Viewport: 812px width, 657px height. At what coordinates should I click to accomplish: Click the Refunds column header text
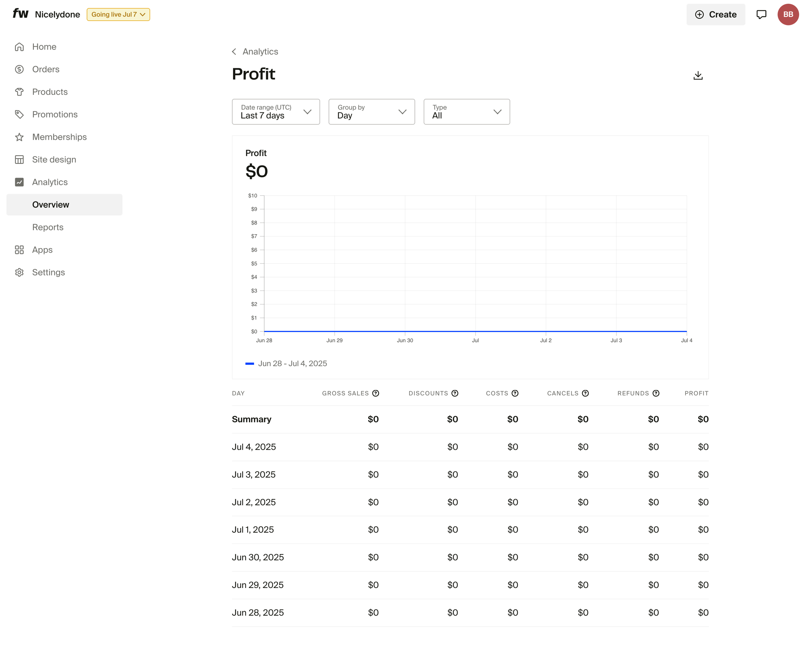coord(633,393)
